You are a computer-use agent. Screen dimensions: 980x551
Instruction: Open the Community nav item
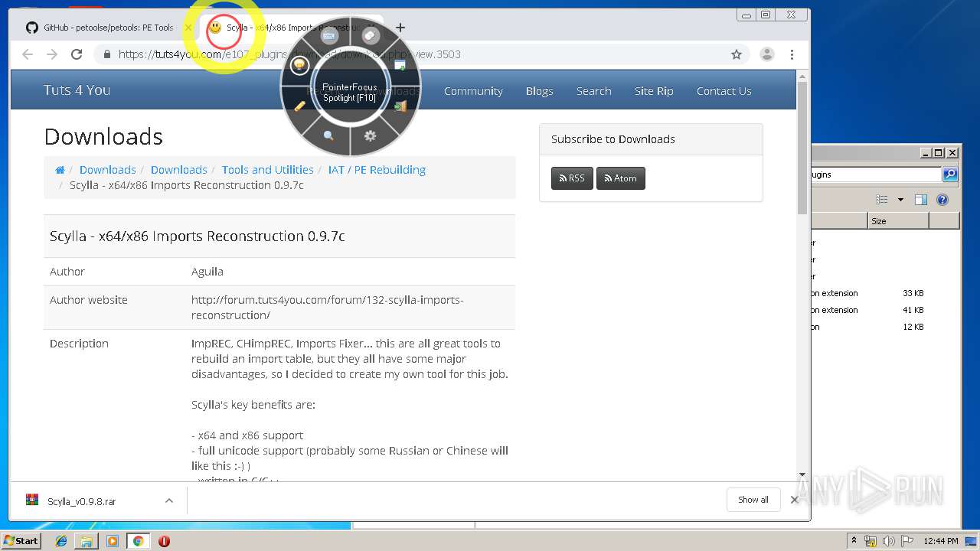(x=473, y=91)
